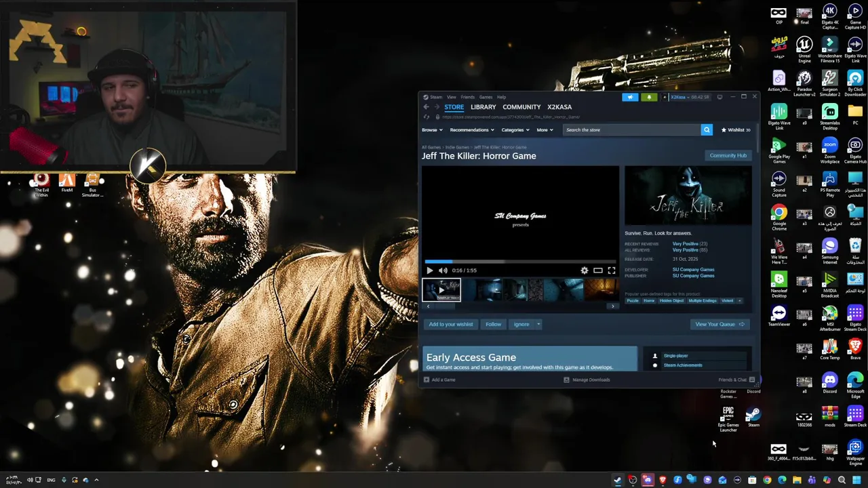Seek on the trailer progress bar
Image resolution: width=868 pixels, height=488 pixels.
(520, 261)
